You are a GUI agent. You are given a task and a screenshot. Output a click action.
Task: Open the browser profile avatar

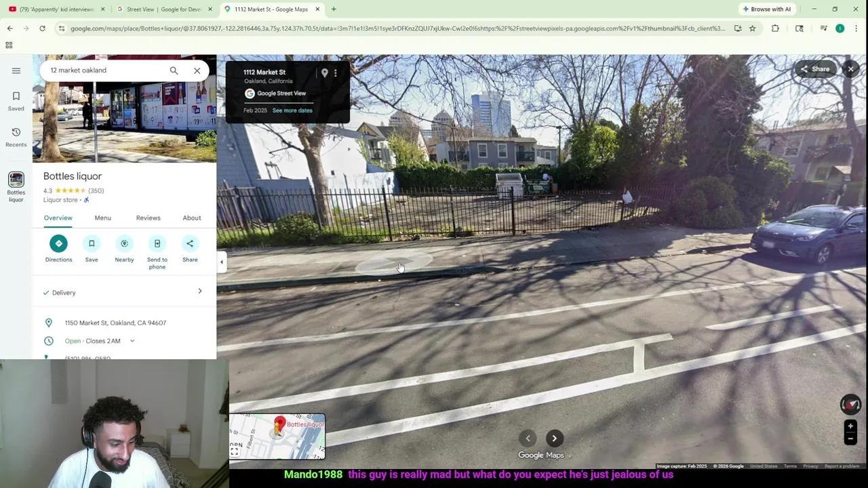pyautogui.click(x=840, y=28)
